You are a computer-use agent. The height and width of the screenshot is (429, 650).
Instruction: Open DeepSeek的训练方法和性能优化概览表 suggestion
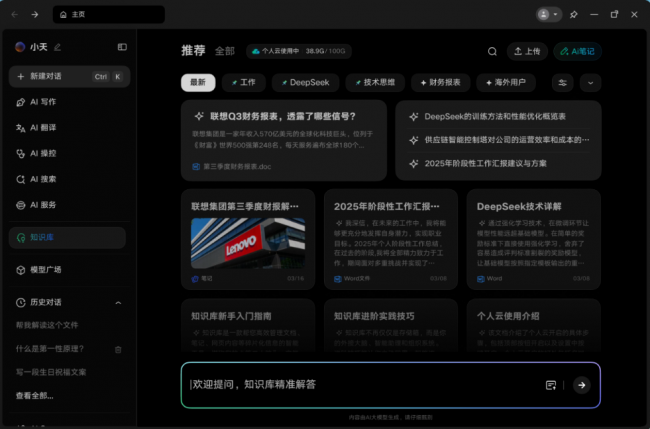click(x=495, y=116)
